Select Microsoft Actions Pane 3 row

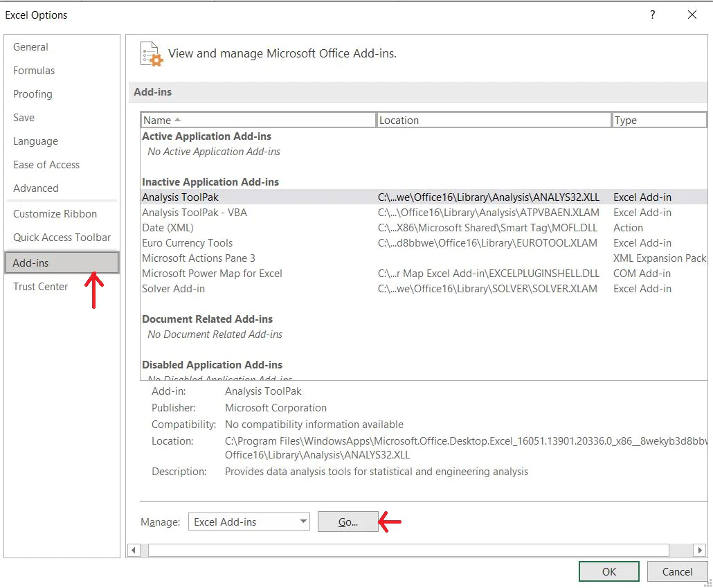(424, 258)
